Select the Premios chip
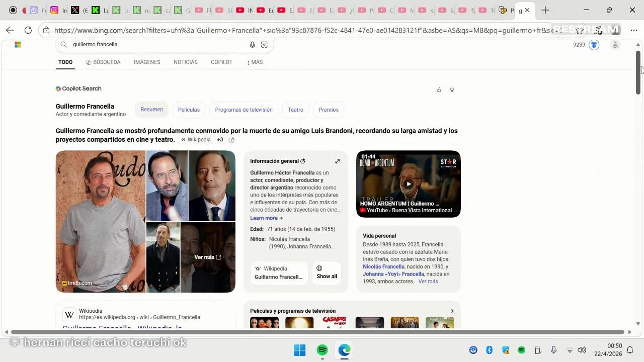644x362 pixels. click(x=329, y=110)
